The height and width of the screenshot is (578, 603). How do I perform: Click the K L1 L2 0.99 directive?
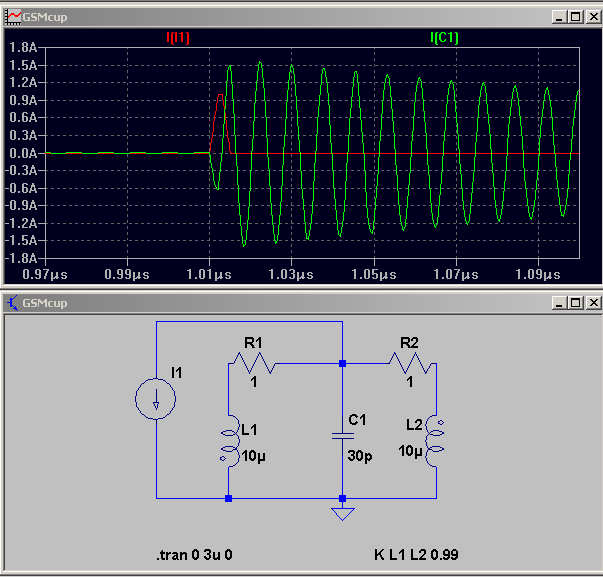point(416,555)
